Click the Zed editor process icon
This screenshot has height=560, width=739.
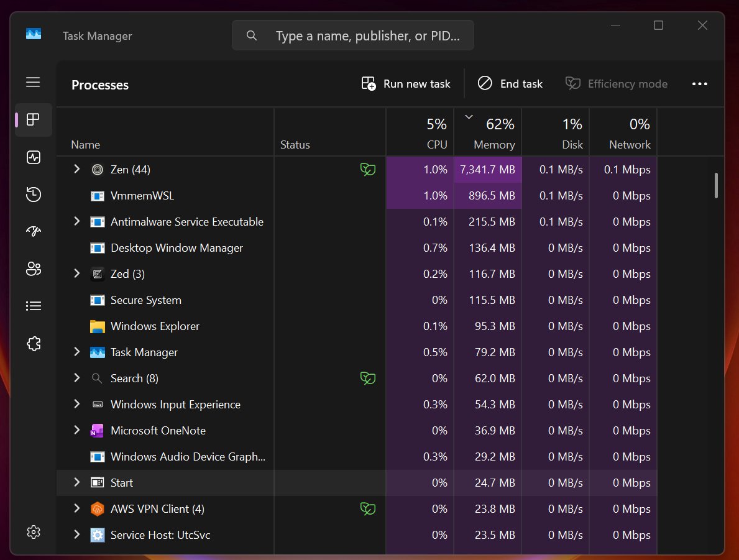point(97,274)
